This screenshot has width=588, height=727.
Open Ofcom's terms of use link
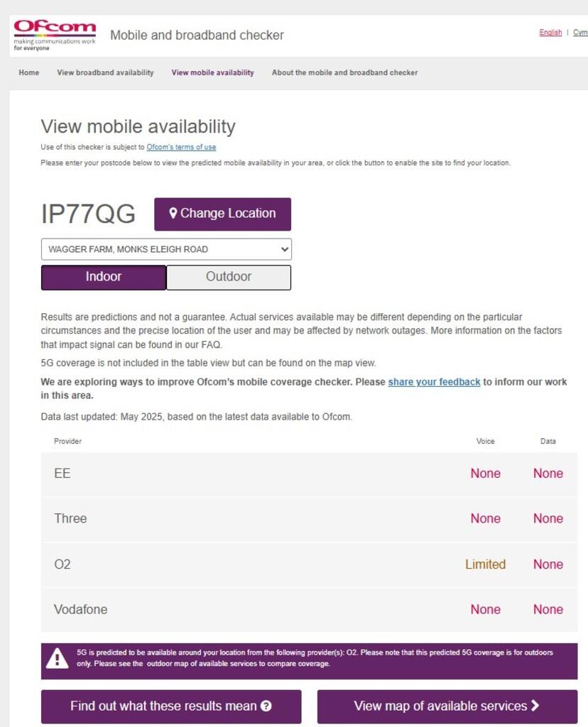coord(181,147)
